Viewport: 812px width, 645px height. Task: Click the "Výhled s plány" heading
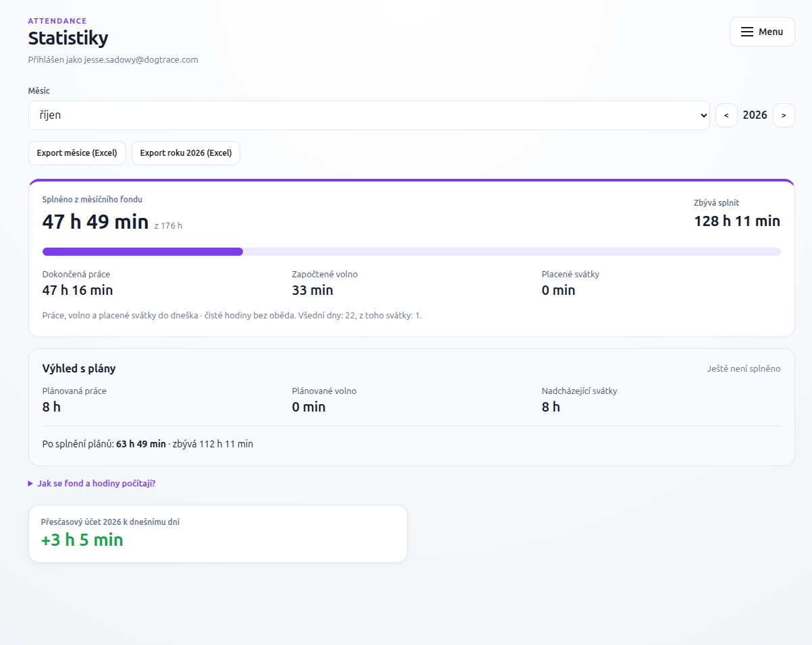(x=79, y=368)
